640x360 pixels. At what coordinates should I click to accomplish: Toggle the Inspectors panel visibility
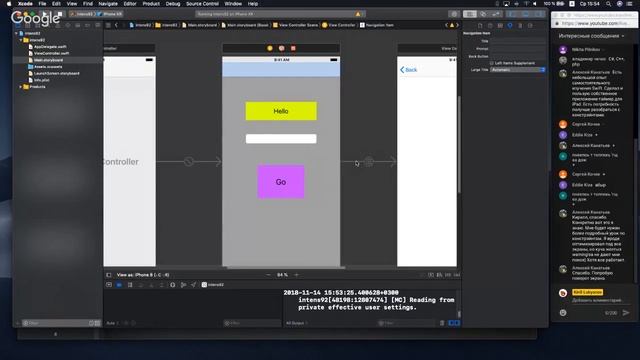click(539, 14)
